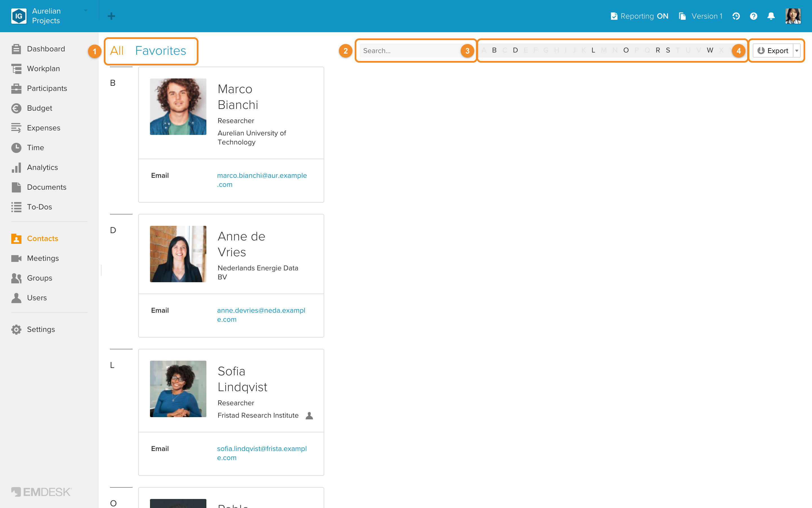812x508 pixels.
Task: Open the Expenses sidebar icon
Action: [x=16, y=128]
